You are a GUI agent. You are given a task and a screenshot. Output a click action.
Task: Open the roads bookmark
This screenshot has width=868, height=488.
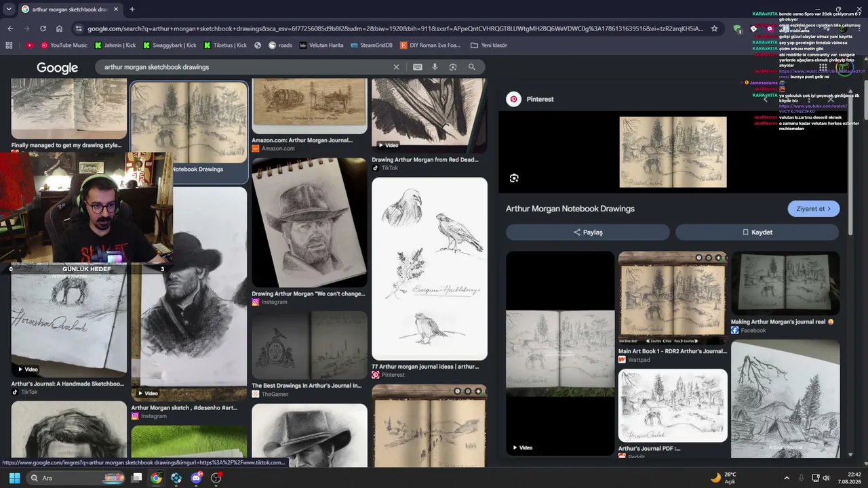coord(280,45)
